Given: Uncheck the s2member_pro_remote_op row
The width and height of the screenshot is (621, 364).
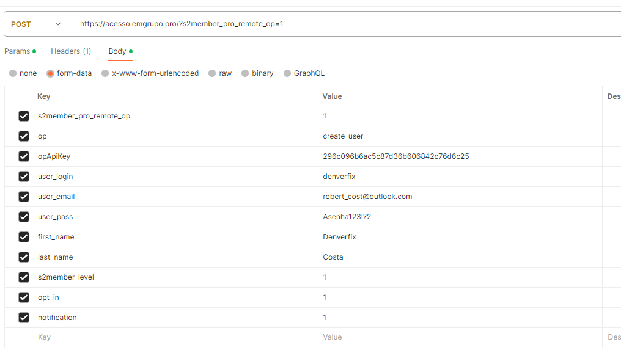Looking at the screenshot, I should pos(23,116).
